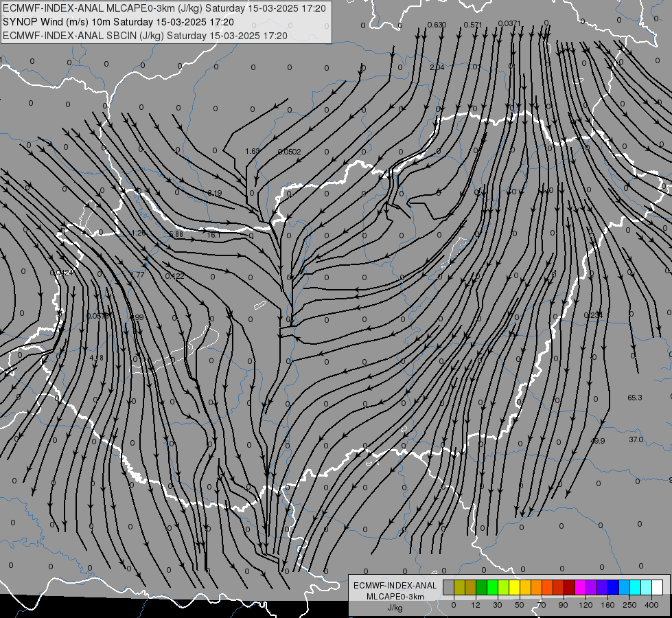Image resolution: width=672 pixels, height=618 pixels.
Task: Click the map value 2.99
Action: [137, 317]
